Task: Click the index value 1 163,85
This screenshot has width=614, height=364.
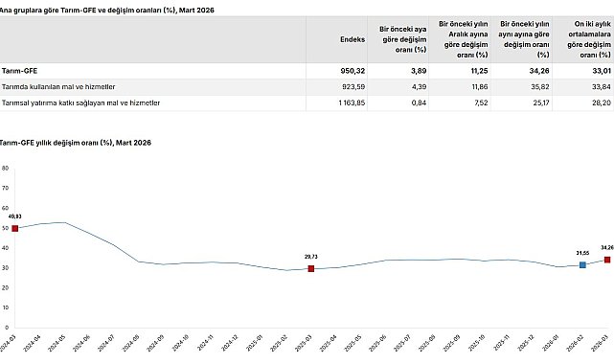Action: click(x=352, y=102)
